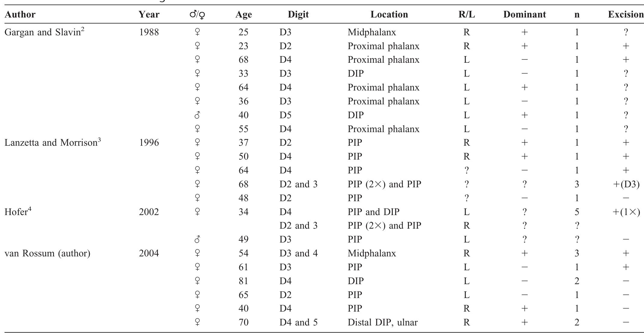Image resolution: width=644 pixels, height=333 pixels.
Task: Open superscript reference 2 after Gargan and Slavin
Action: coord(82,29)
